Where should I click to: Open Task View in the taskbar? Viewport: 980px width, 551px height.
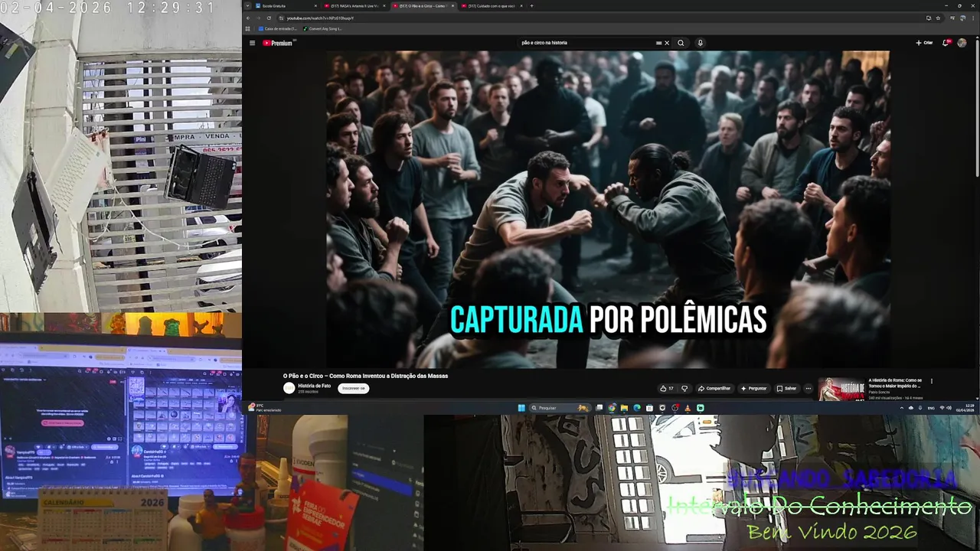coord(599,408)
